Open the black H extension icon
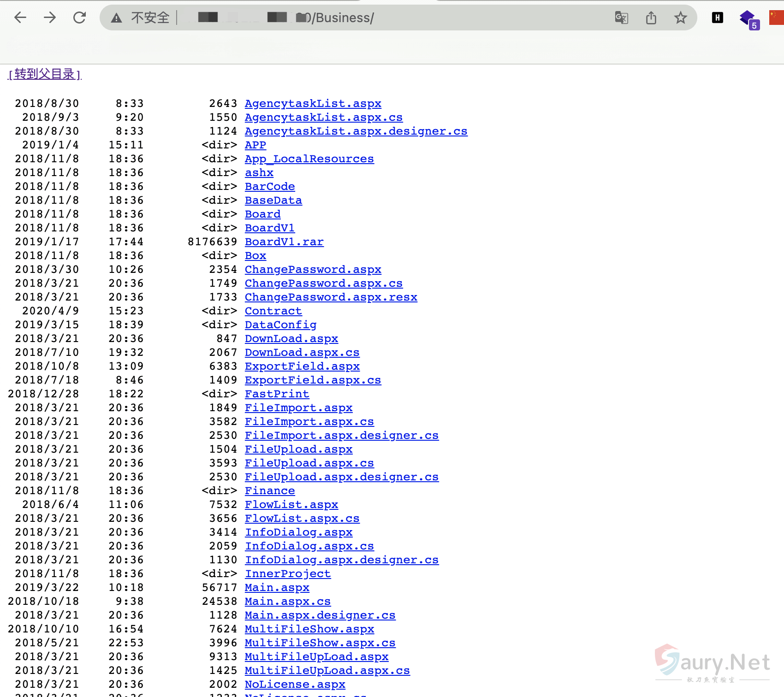784x697 pixels. click(717, 18)
